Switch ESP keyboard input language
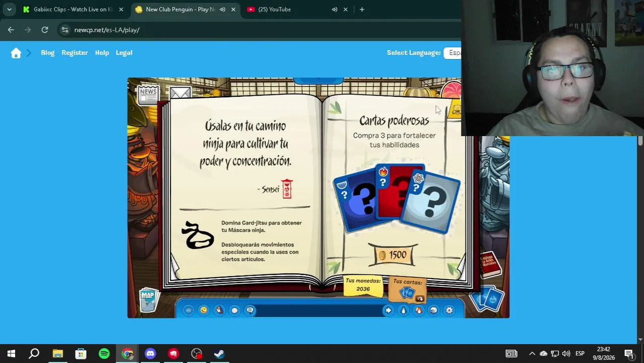Viewport: 644px width, 363px height. point(580,353)
